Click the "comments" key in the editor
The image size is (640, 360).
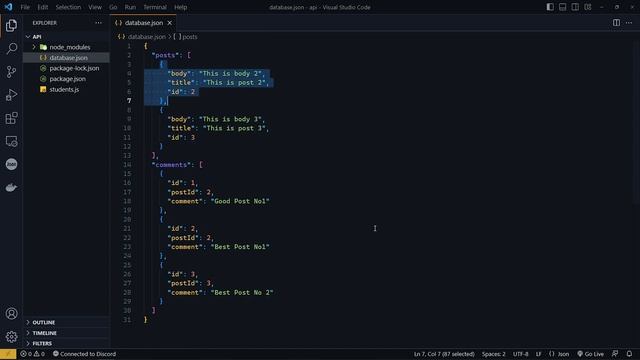pyautogui.click(x=171, y=165)
